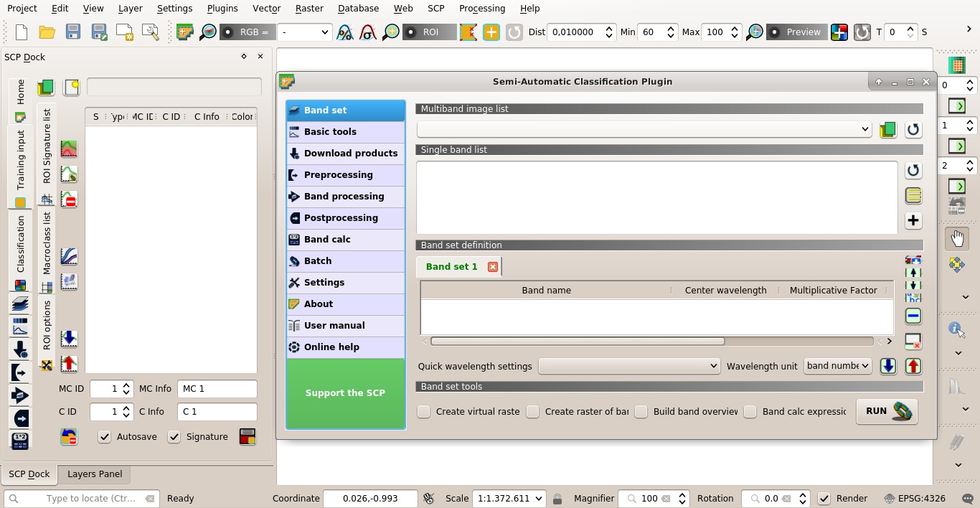Close the Band set 1 tab

pyautogui.click(x=493, y=266)
